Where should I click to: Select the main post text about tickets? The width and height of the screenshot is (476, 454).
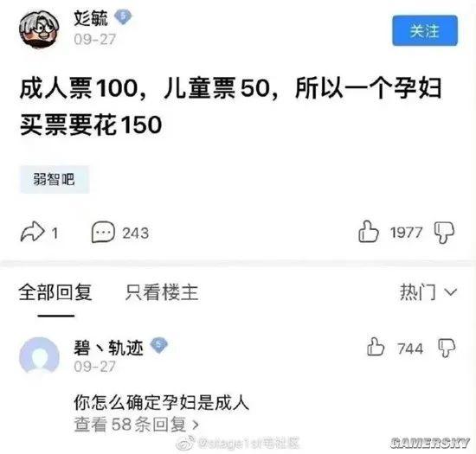coord(230,106)
